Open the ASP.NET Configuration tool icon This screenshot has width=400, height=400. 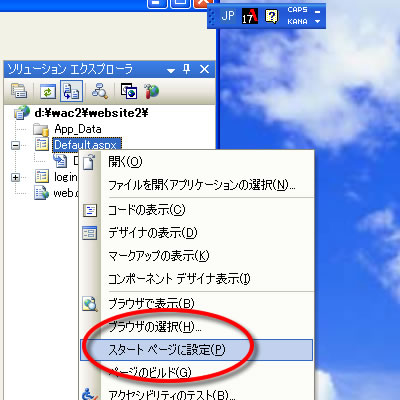[x=151, y=91]
